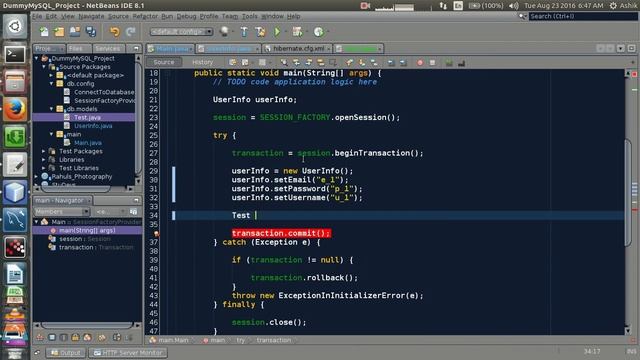Click the green Comment icon in editor toolbar
This screenshot has height=360, width=640.
(449, 62)
